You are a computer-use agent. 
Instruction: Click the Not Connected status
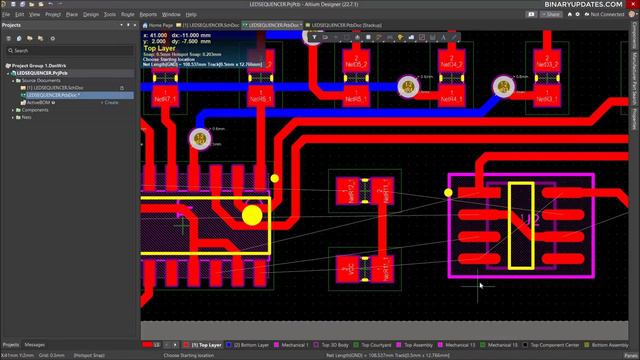tap(604, 14)
